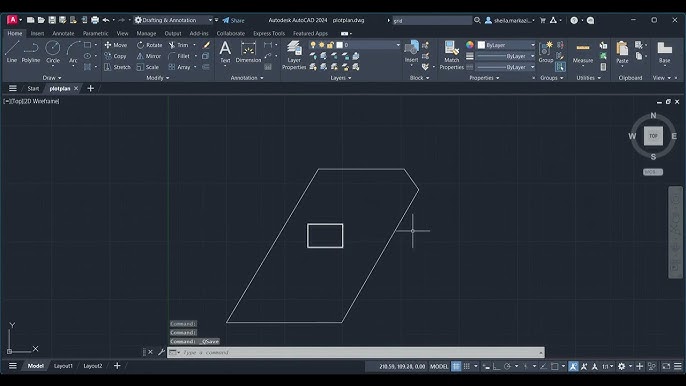Open the Layout1 tab

click(x=63, y=366)
